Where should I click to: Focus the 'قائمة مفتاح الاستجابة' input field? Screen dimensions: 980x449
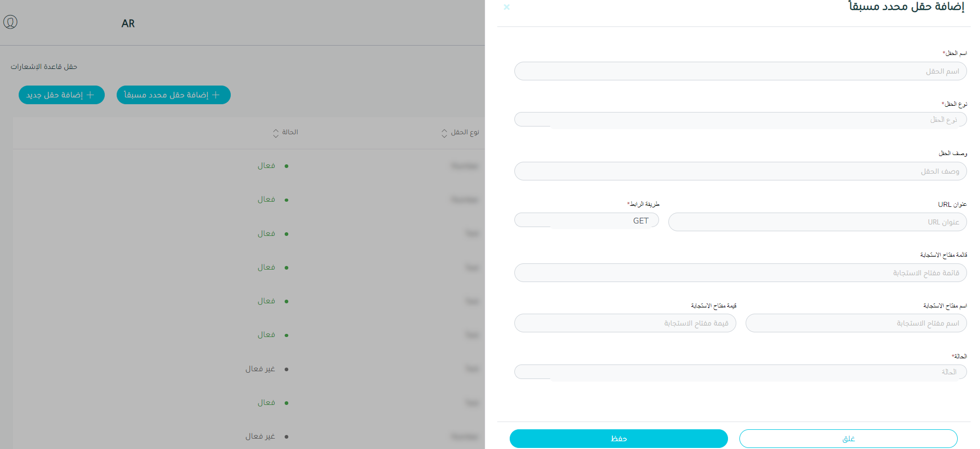pos(740,273)
